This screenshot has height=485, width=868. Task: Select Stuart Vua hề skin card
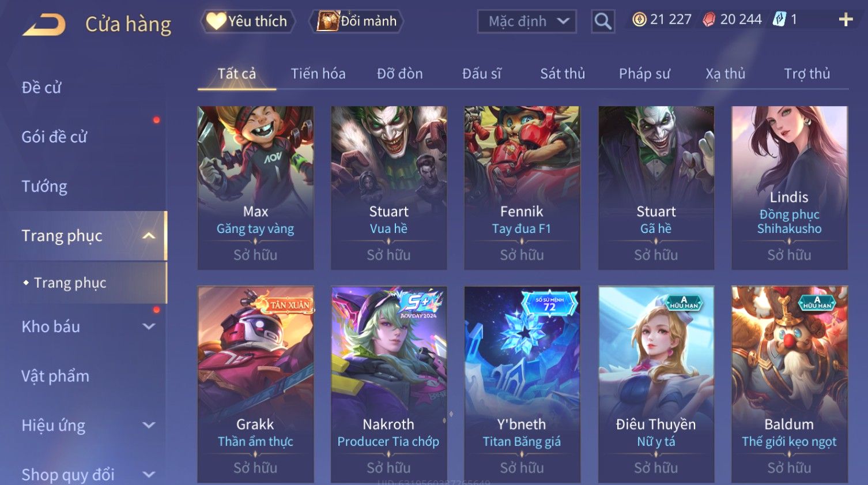point(389,187)
